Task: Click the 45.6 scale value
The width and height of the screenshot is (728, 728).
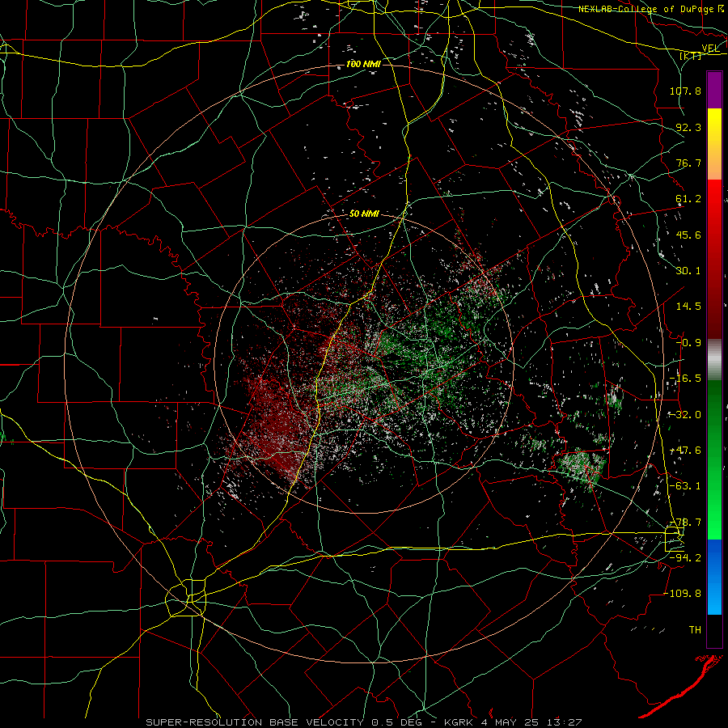Action: (688, 235)
